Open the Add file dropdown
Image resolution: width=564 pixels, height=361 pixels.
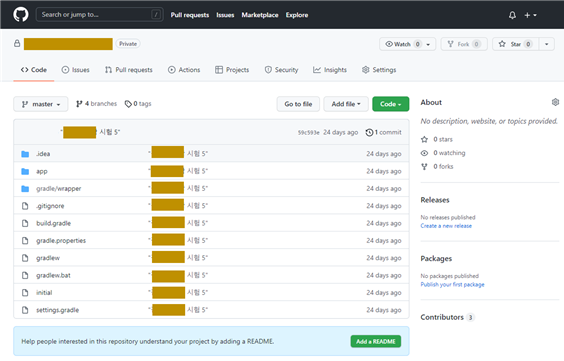click(346, 104)
